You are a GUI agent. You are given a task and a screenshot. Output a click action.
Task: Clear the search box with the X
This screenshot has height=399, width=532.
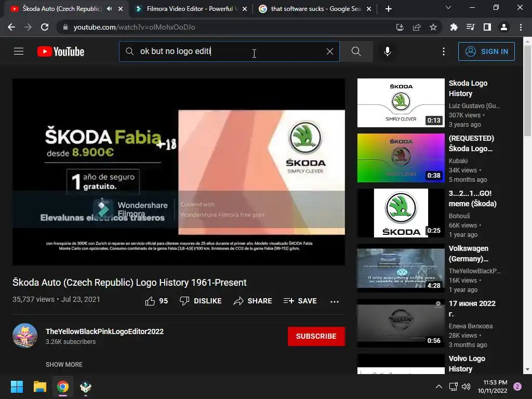tap(330, 51)
